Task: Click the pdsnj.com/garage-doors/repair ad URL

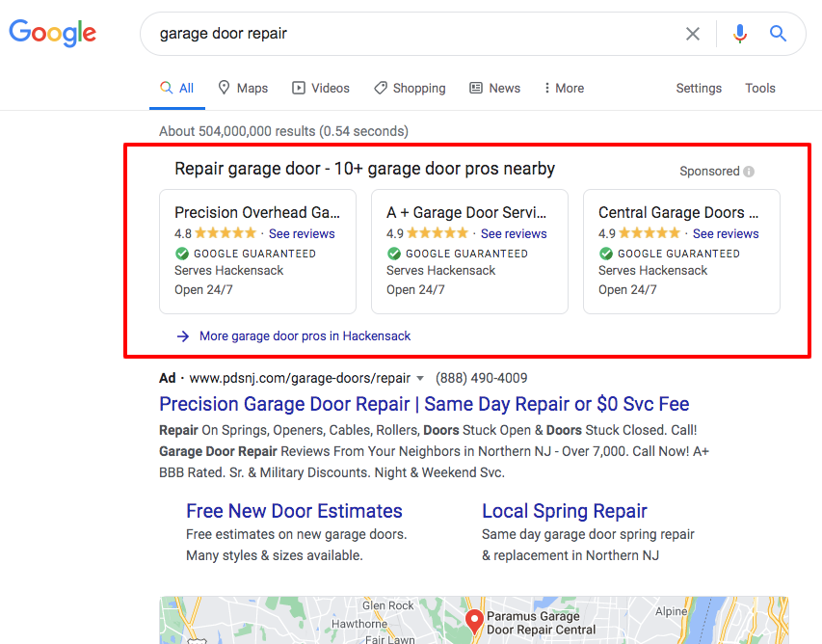Action: pyautogui.click(x=300, y=378)
